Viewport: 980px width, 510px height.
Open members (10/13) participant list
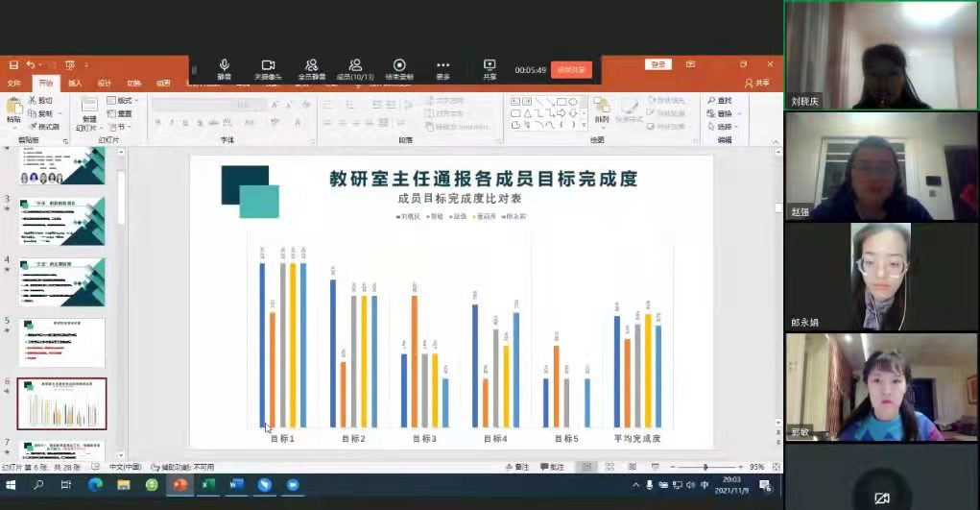coord(355,69)
